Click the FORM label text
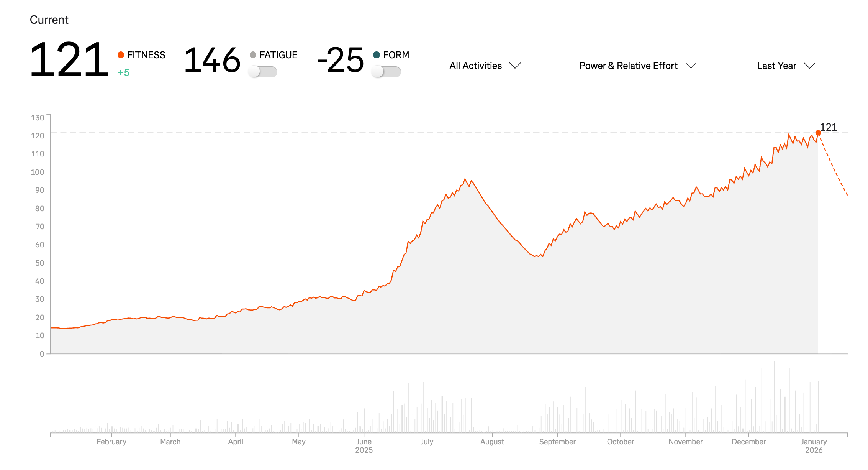868x470 pixels. (396, 55)
